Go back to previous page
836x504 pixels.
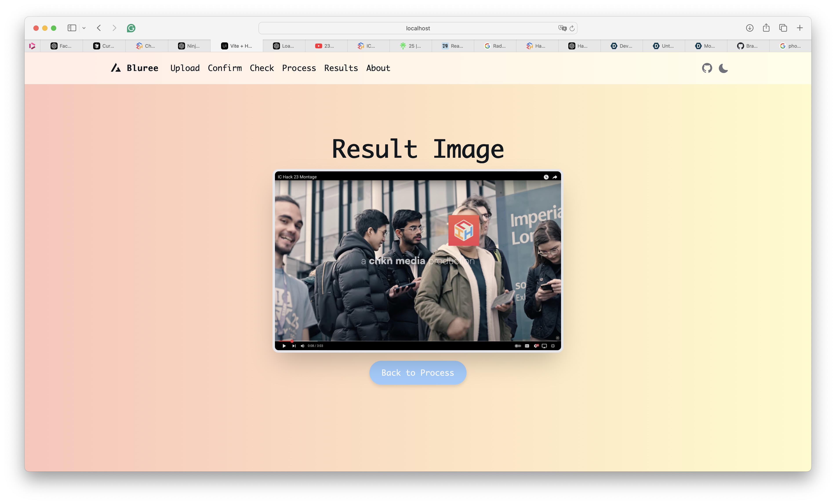pyautogui.click(x=99, y=28)
